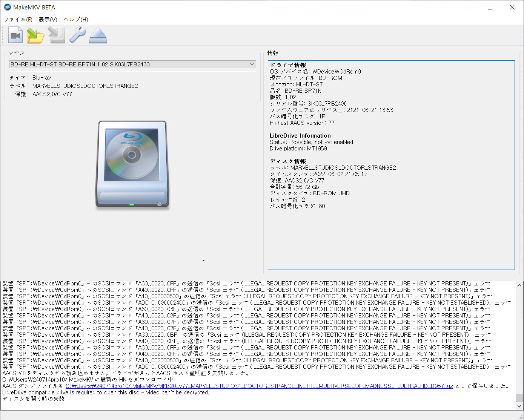Click the backup disc to drive icon
The height and width of the screenshot is (420, 524).
pos(57,35)
